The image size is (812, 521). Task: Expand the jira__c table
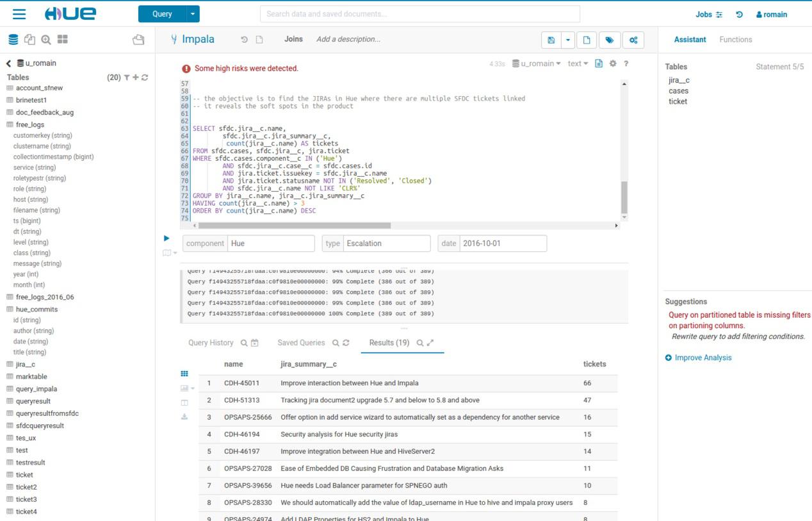[x=25, y=364]
